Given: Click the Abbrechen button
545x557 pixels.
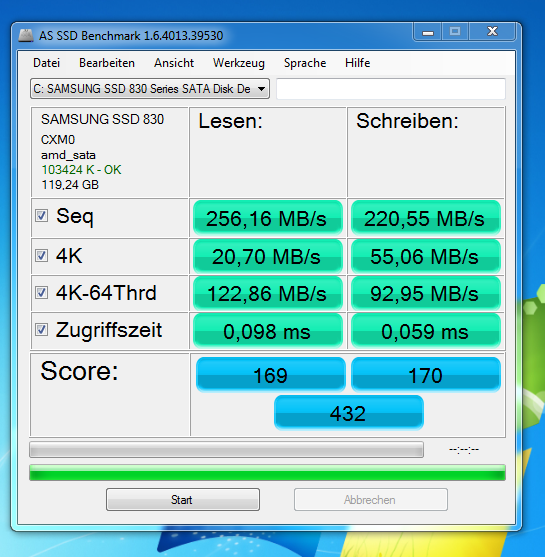Looking at the screenshot, I should point(371,499).
